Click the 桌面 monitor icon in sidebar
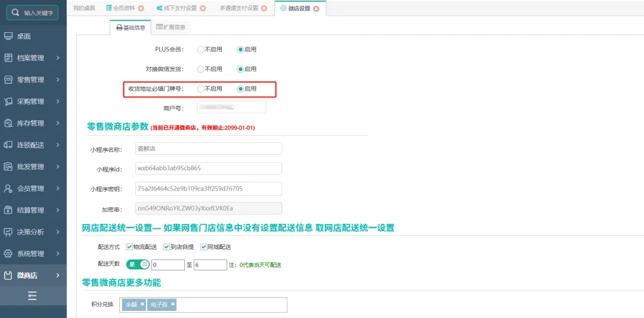 [x=8, y=36]
